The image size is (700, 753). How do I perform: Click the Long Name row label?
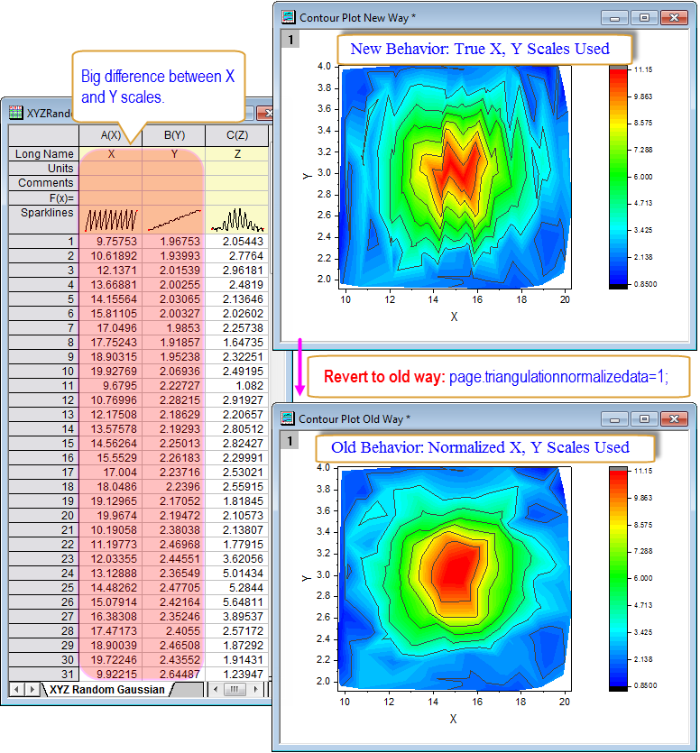point(43,153)
